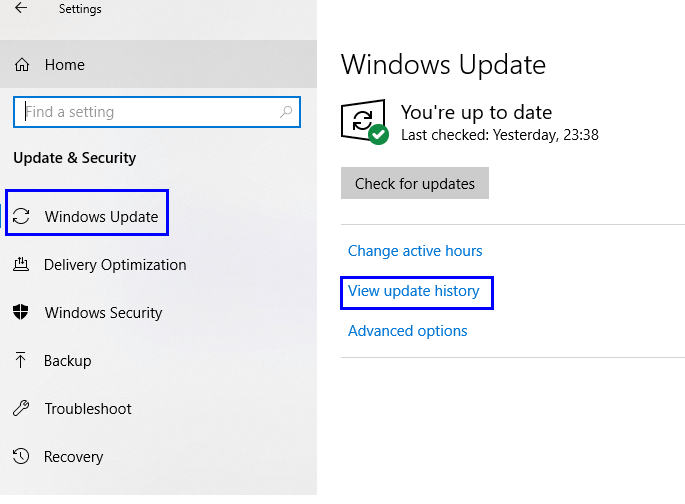Click the Windows Security shield icon
This screenshot has height=504, width=685.
21,312
